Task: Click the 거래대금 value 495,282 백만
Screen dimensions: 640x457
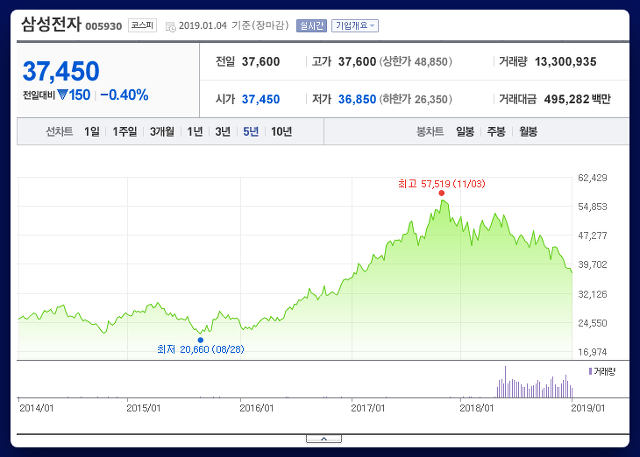Action: [x=577, y=99]
